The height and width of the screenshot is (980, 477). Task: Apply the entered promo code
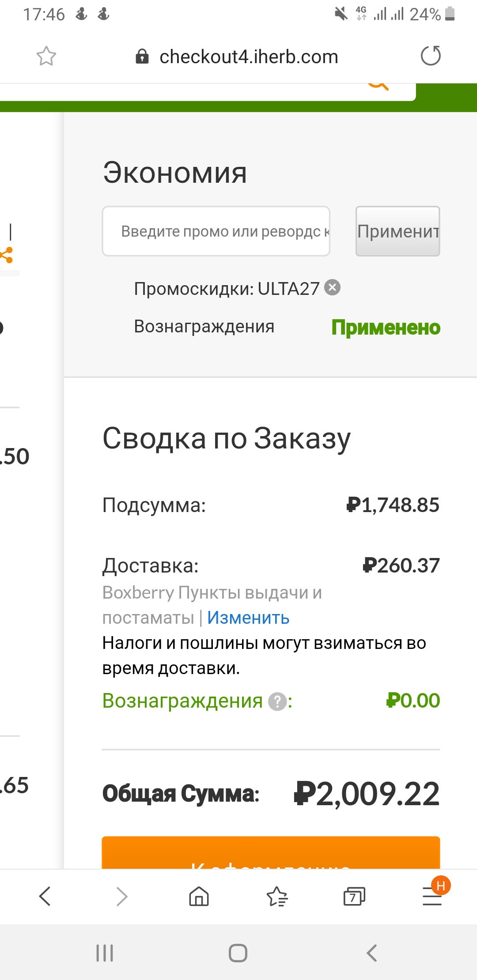[398, 231]
